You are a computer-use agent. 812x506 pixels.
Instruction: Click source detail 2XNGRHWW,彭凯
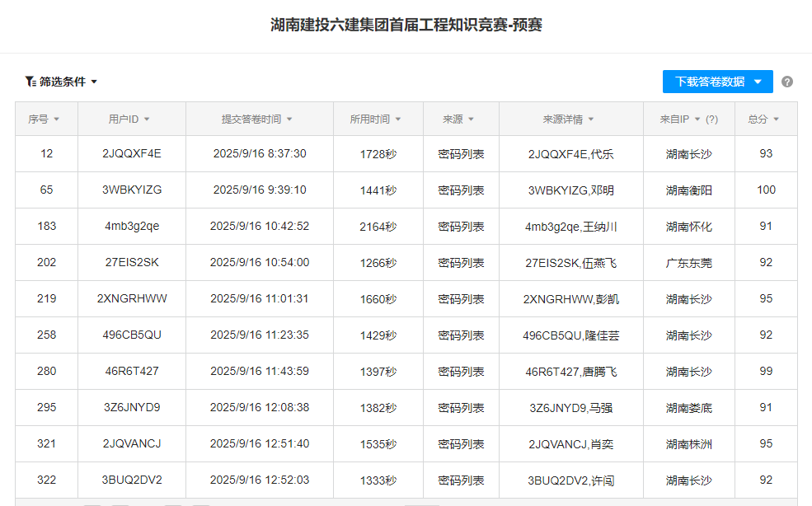point(570,299)
